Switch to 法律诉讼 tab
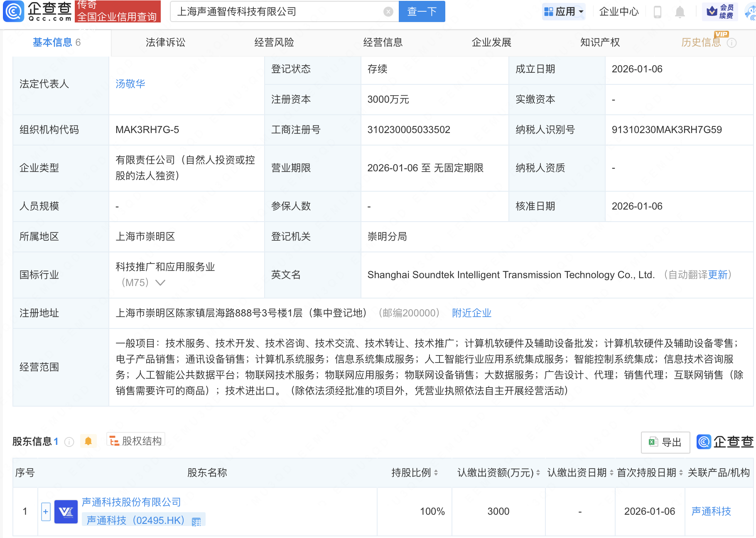756x538 pixels. (165, 42)
